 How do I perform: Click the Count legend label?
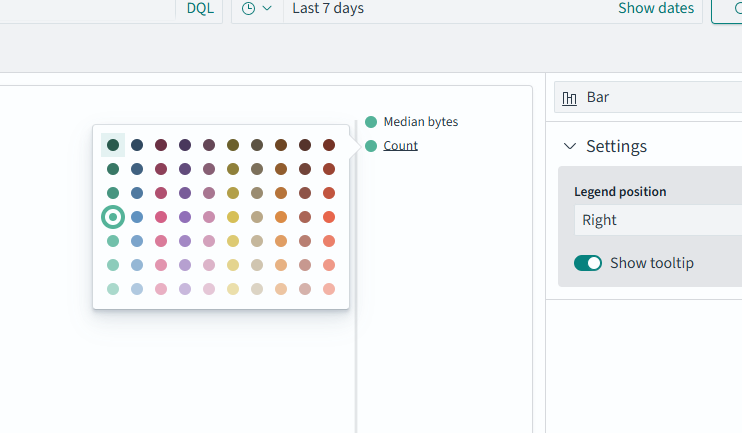400,146
